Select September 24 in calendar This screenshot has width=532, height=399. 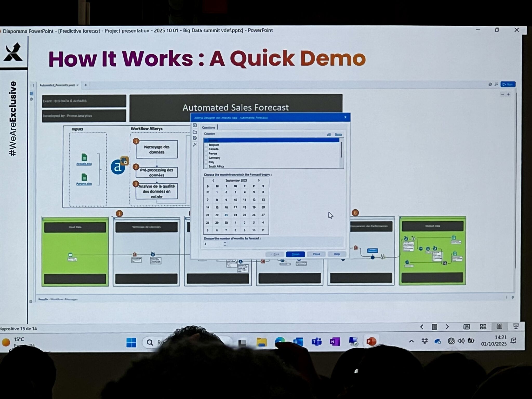tap(235, 215)
